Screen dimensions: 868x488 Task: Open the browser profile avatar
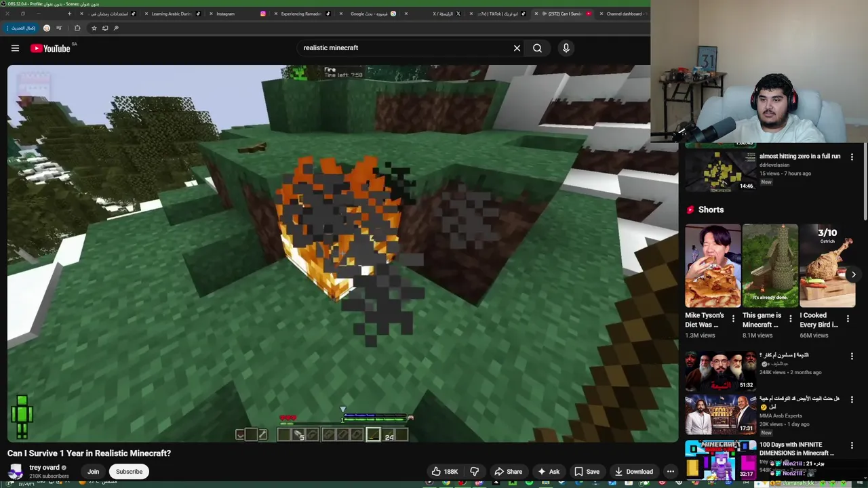point(47,28)
